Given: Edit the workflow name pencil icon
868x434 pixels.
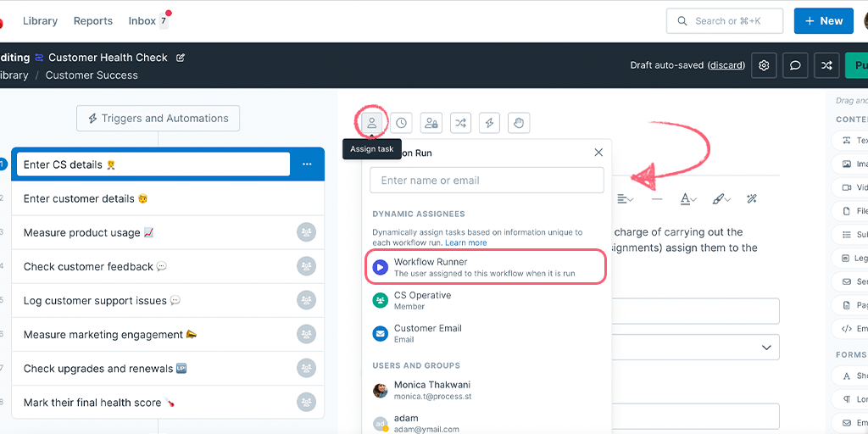Looking at the screenshot, I should coord(180,58).
